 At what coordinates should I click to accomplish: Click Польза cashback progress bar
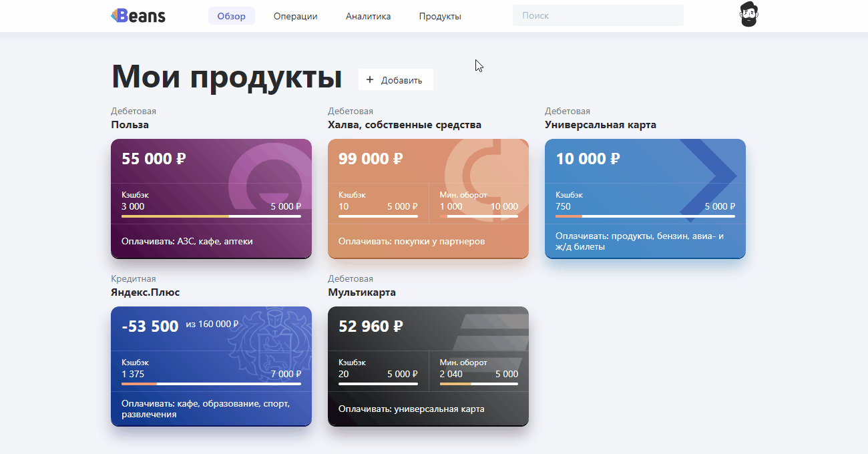point(211,216)
